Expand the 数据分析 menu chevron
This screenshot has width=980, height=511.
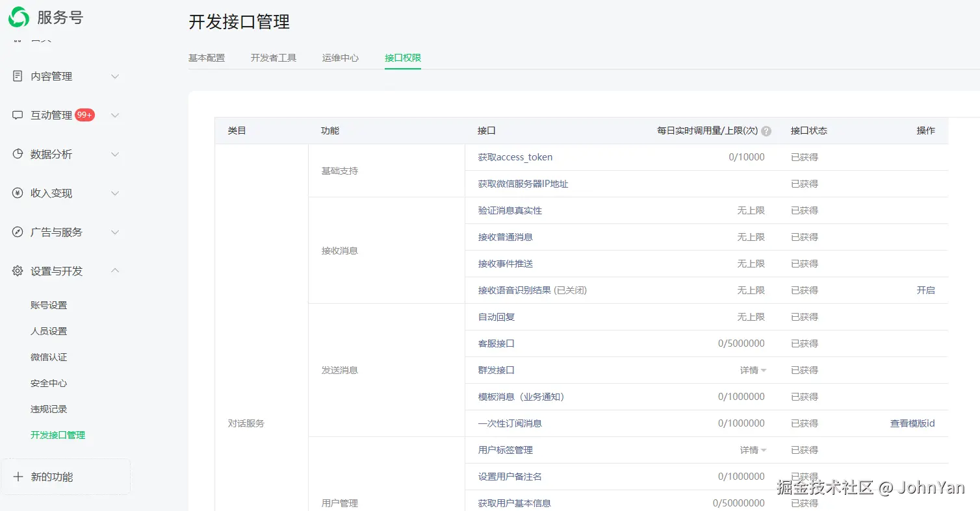pos(115,154)
